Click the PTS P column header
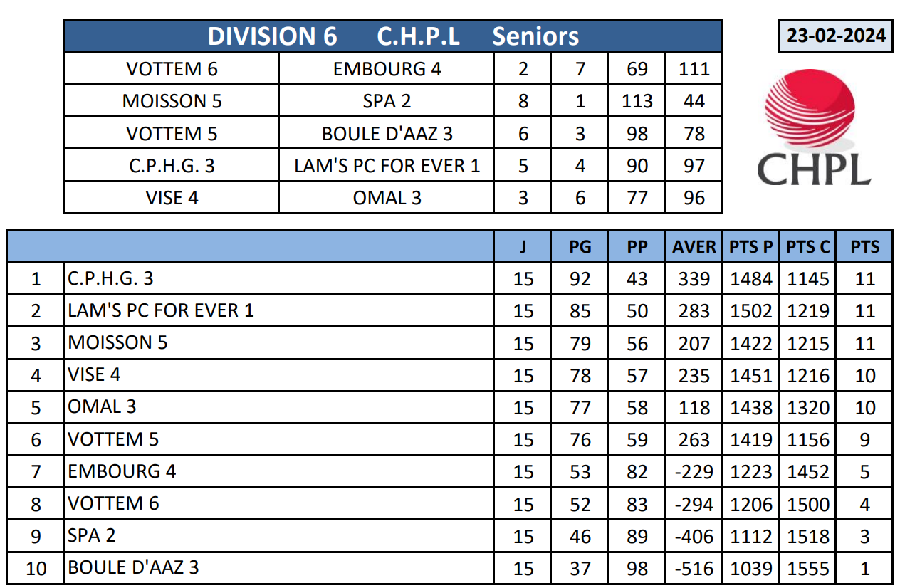Image resolution: width=900 pixels, height=588 pixels. coord(750,247)
